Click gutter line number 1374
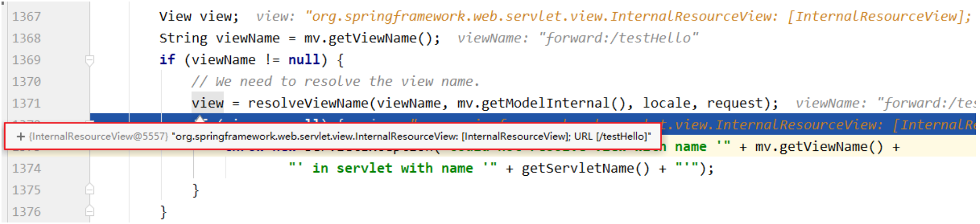This screenshot has width=980, height=224. [26, 169]
